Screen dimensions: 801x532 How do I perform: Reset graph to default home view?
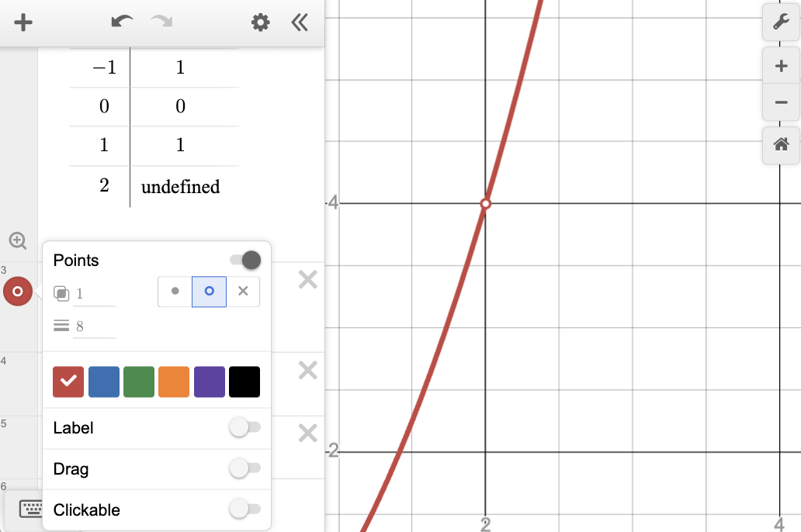point(781,144)
